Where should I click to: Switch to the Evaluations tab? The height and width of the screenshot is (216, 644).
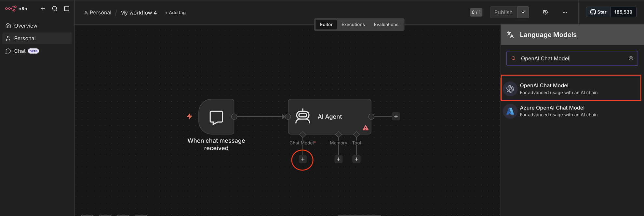click(x=386, y=24)
